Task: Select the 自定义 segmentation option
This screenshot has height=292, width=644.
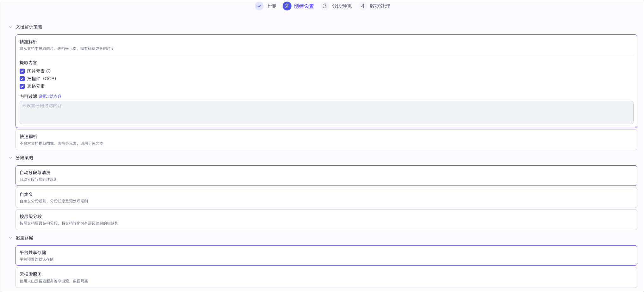Action: coord(326,198)
